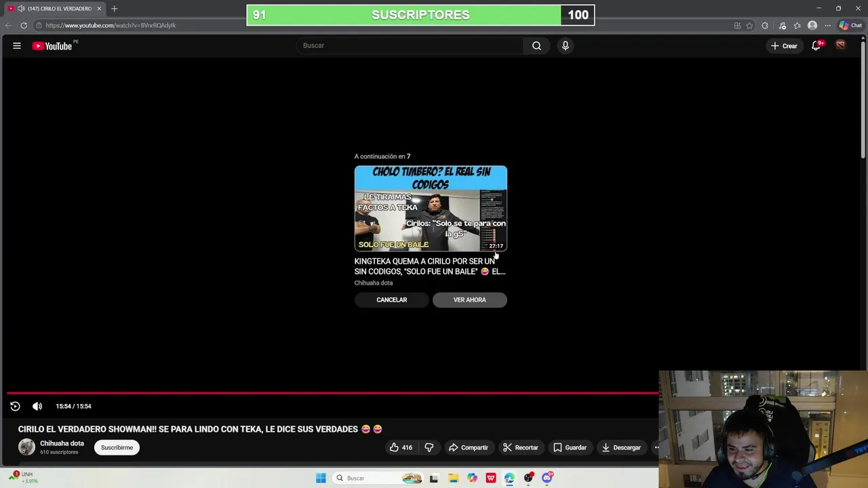Screen dimensions: 868x488
Task: Click the Crear create button
Action: 785,46
